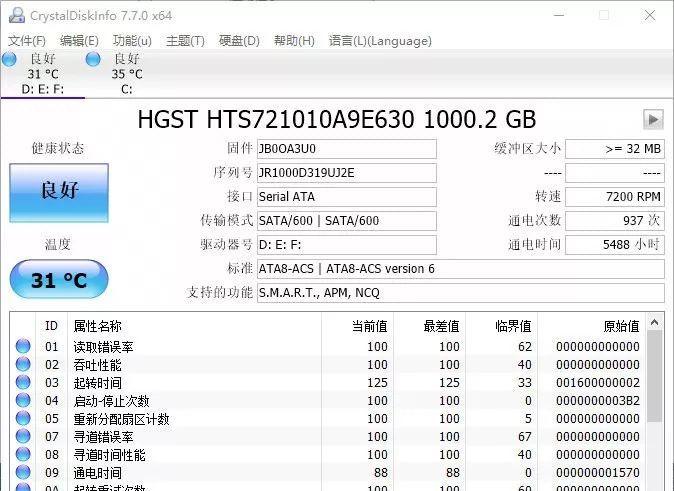Click status orb of row 01 读取错误率
The image size is (674, 491).
click(x=23, y=346)
